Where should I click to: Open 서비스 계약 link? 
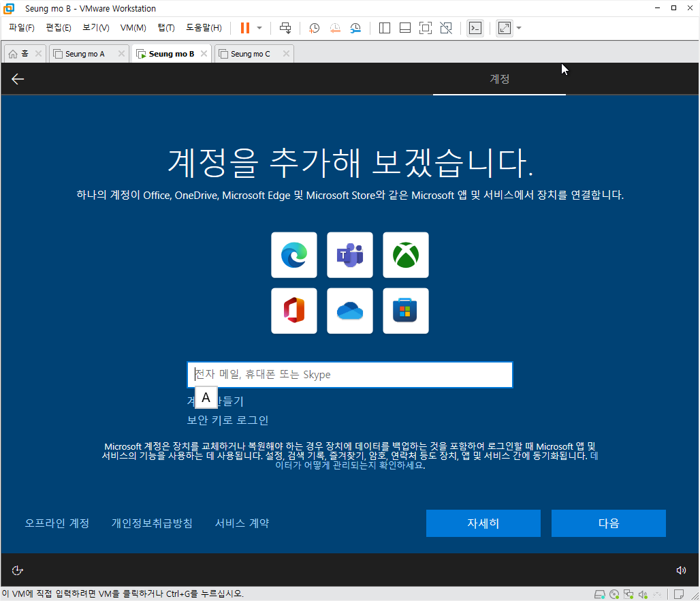pyautogui.click(x=242, y=523)
